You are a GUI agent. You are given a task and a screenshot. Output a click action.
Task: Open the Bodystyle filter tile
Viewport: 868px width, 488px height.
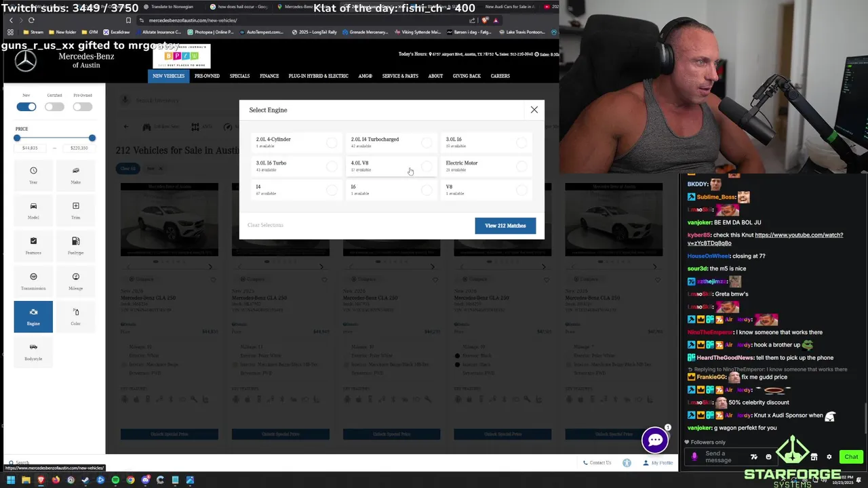(33, 352)
